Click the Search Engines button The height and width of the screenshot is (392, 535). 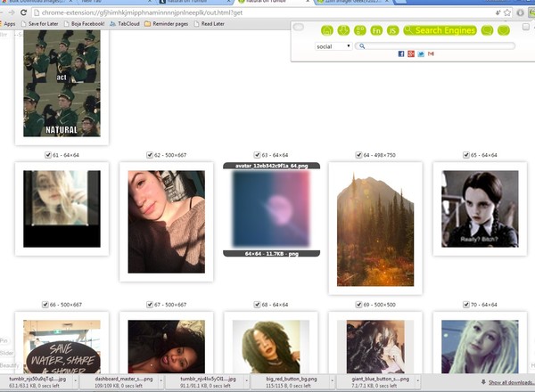pyautogui.click(x=440, y=30)
